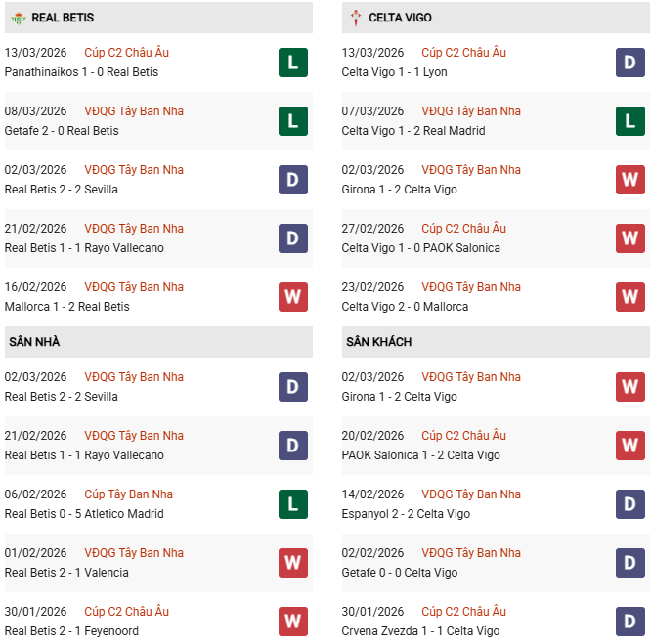Click the L badge for Celta Vigo-Real Madrid
The width and height of the screenshot is (651, 644).
coord(630,121)
